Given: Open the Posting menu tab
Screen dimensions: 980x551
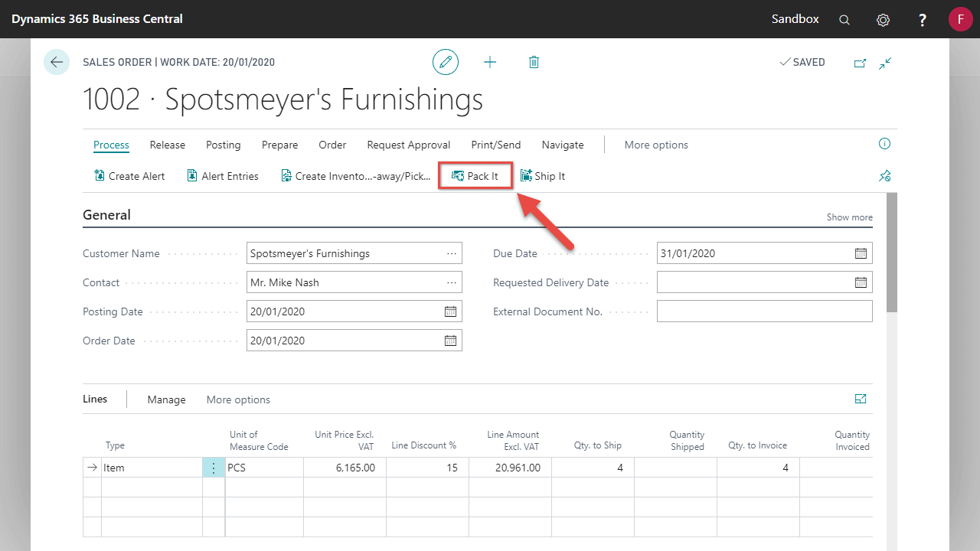Looking at the screenshot, I should 223,145.
